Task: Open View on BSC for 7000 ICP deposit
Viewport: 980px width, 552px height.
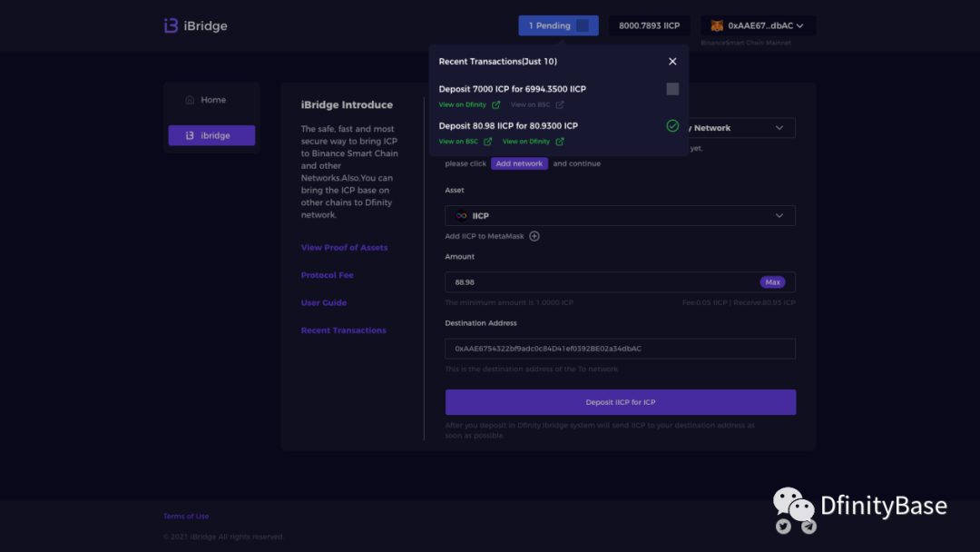Action: click(x=537, y=105)
